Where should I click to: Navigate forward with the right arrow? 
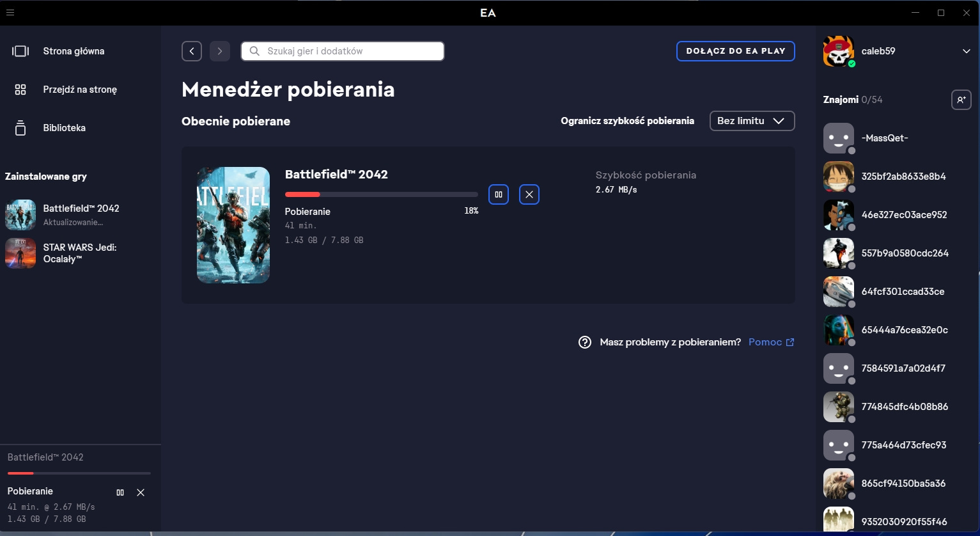tap(220, 51)
